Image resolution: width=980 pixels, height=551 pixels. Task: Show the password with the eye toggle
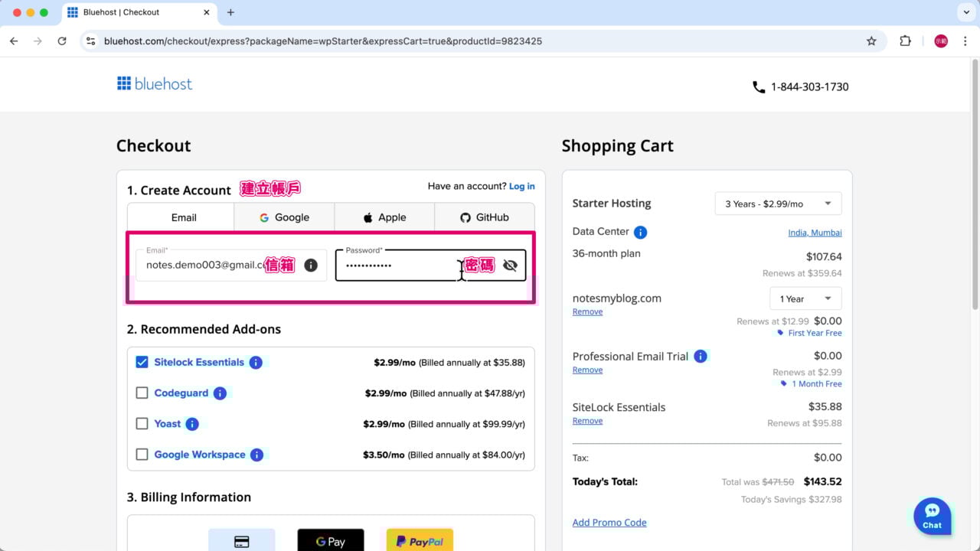click(x=509, y=265)
